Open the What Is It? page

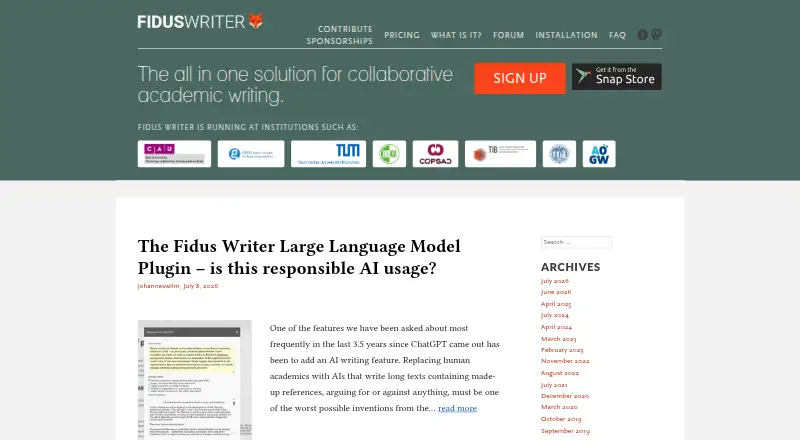[456, 35]
